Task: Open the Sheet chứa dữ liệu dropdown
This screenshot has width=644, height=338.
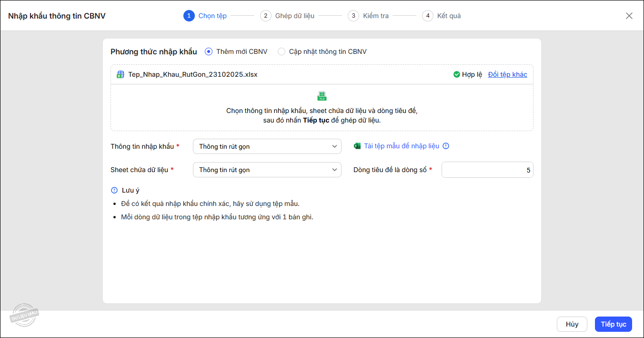Action: tap(267, 170)
